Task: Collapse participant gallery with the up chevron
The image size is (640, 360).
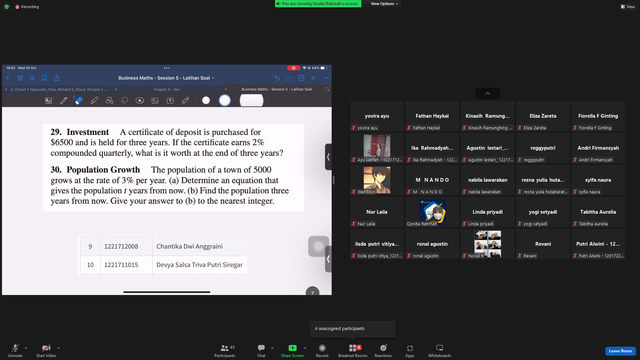Action: (487, 93)
